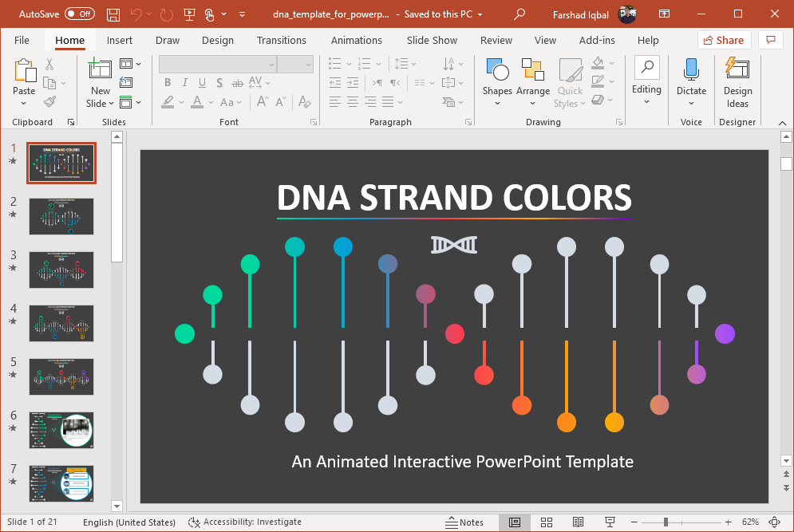Switch to Slide Show tab
The image size is (794, 532).
[432, 40]
